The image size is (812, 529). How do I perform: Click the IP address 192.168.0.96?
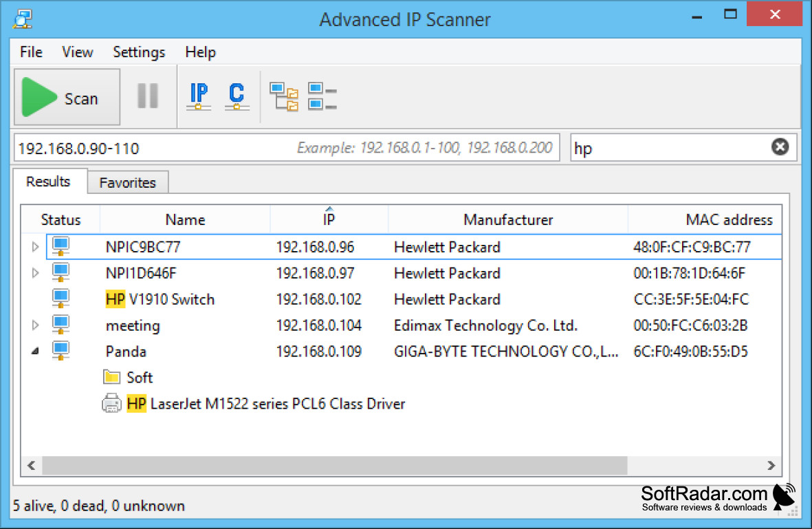315,247
